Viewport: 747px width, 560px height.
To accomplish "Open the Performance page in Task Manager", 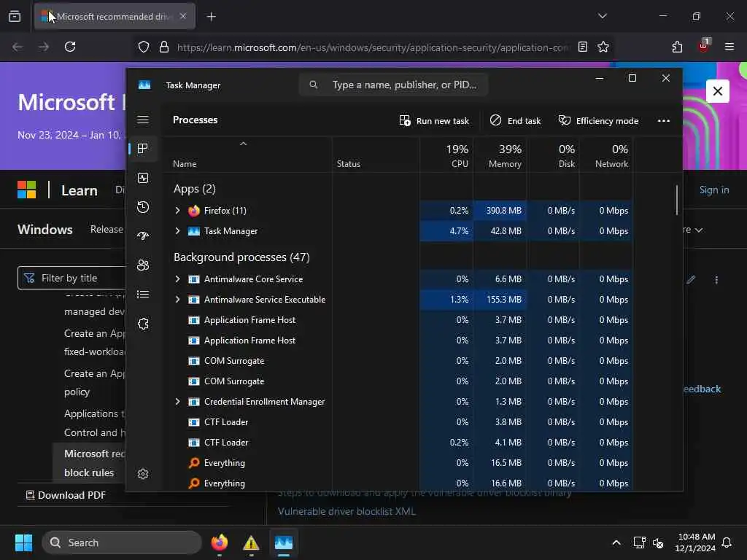I will [143, 178].
